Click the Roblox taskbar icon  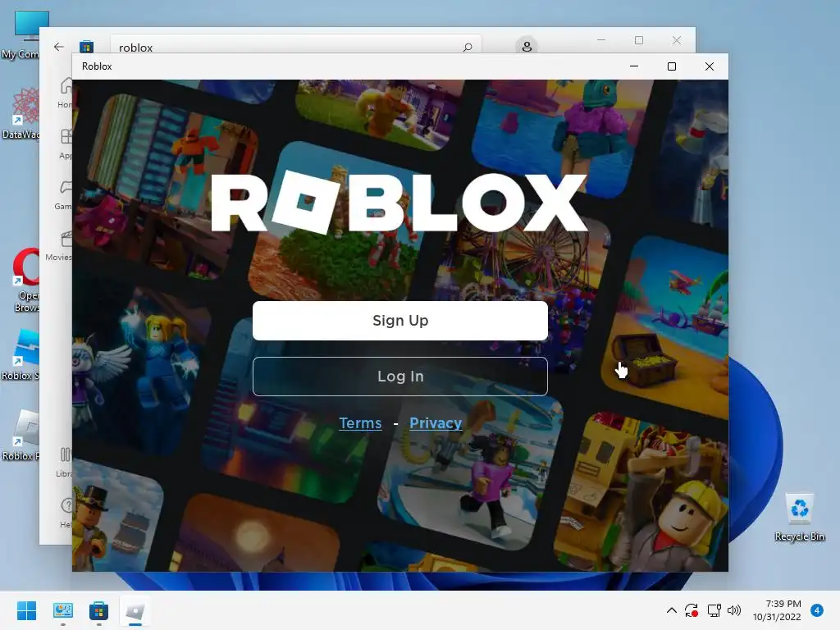[x=135, y=610]
